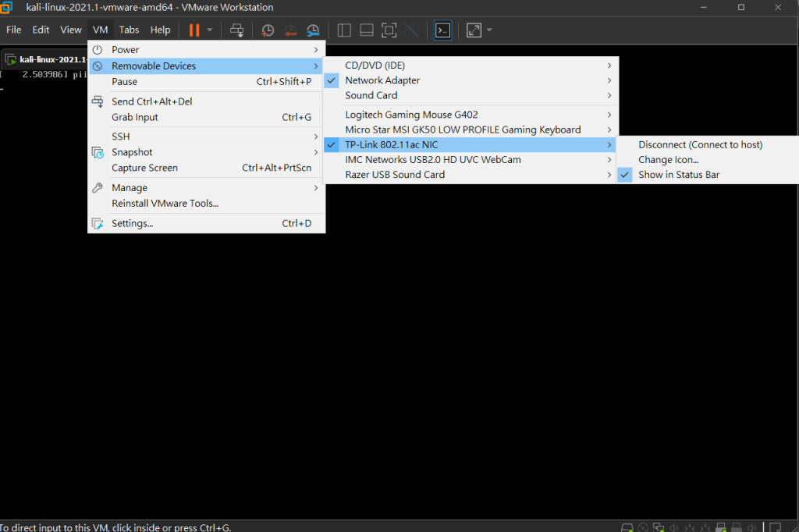Toggle the library sidebar toolbar icon
Image resolution: width=799 pixels, height=532 pixels.
click(344, 30)
